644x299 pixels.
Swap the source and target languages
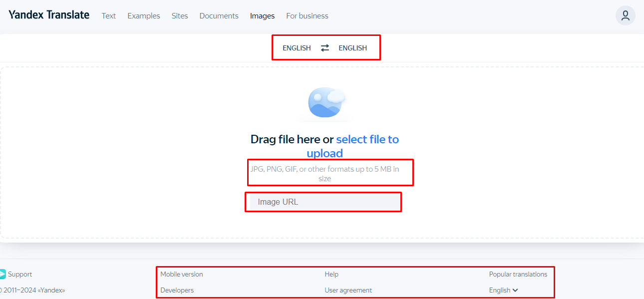325,48
